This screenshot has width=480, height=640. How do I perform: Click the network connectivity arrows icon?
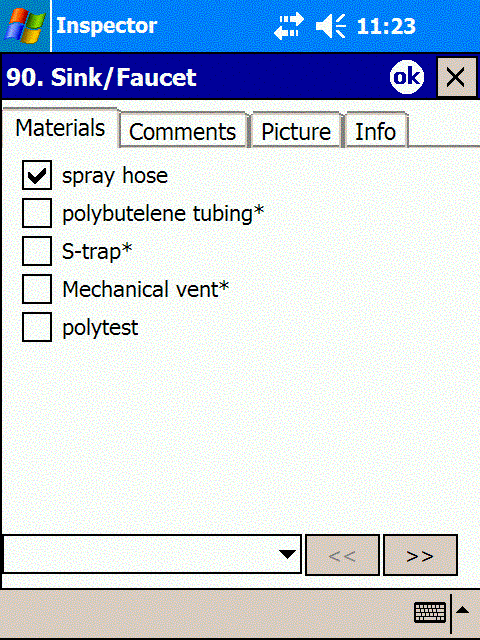coord(289,26)
